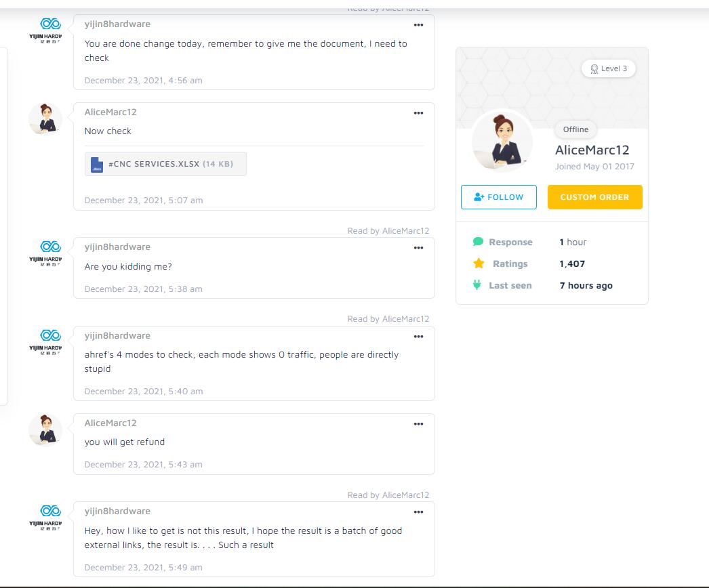The width and height of the screenshot is (709, 588).
Task: Open options menu on 'Are you kidding me?' message
Action: click(x=418, y=248)
